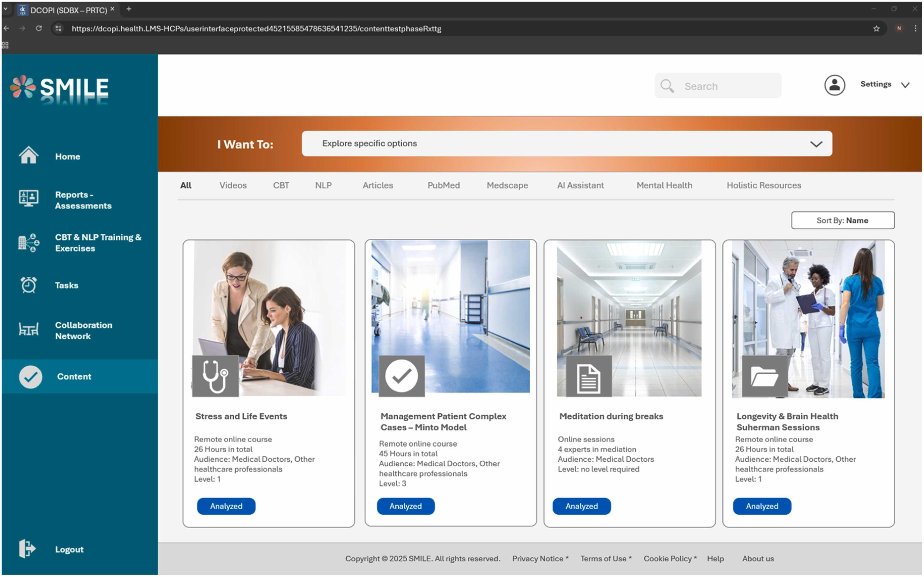The width and height of the screenshot is (924, 577).
Task: Go back with browser back arrow
Action: coord(7,28)
